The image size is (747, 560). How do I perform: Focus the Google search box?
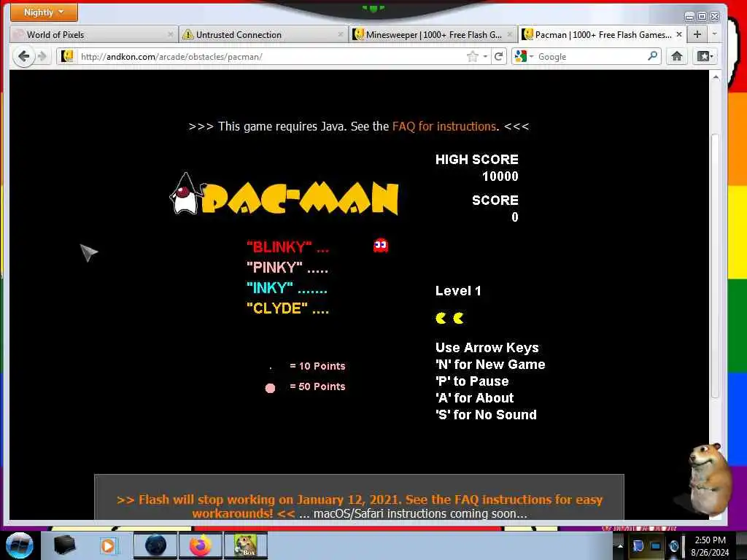pyautogui.click(x=591, y=57)
